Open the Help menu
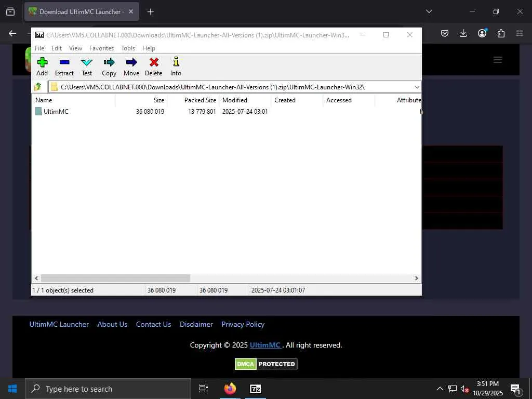Viewport: 532px width, 399px height. [149, 48]
